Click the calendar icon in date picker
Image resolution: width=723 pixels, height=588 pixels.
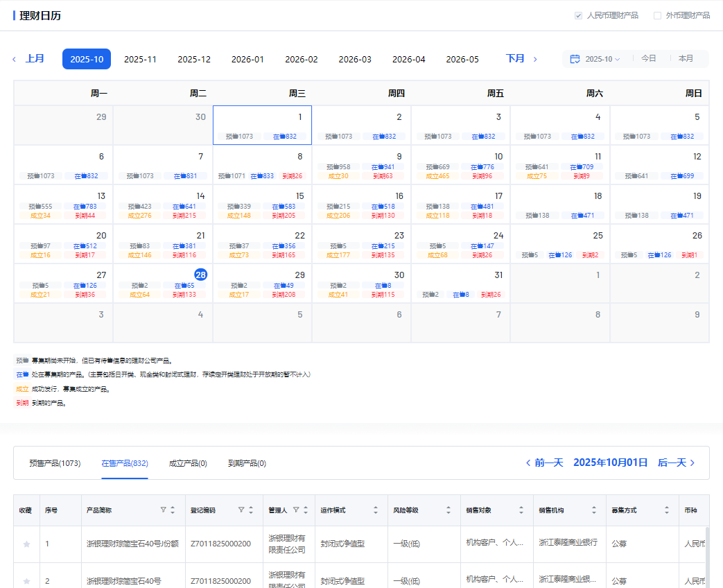coord(575,59)
